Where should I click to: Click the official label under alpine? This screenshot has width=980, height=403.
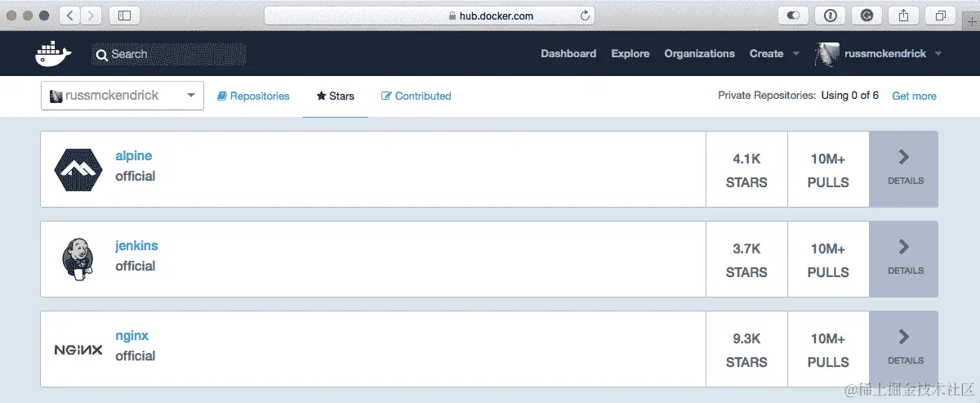[135, 177]
